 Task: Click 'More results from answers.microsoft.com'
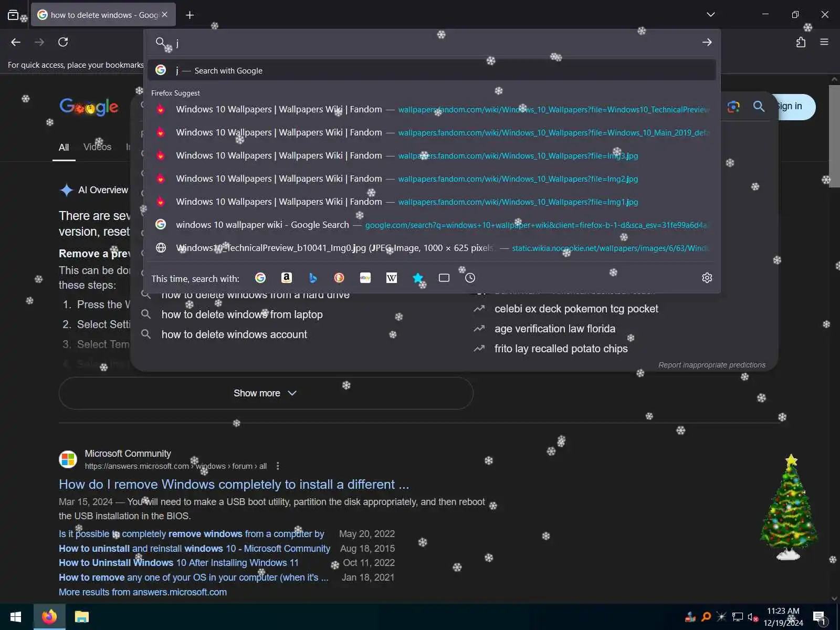pos(143,592)
